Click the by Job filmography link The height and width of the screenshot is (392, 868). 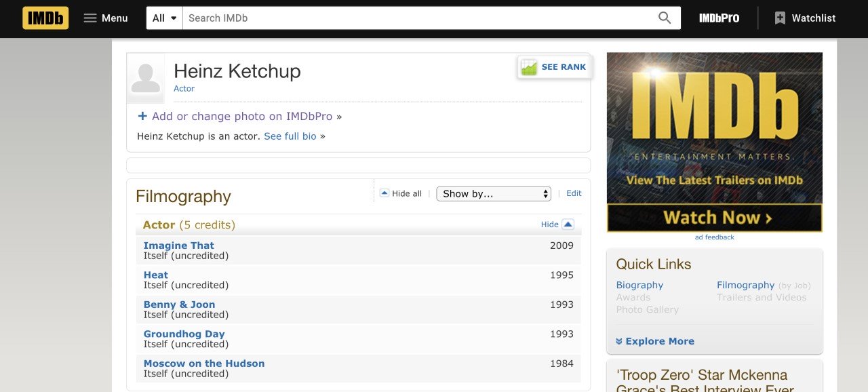click(x=794, y=286)
